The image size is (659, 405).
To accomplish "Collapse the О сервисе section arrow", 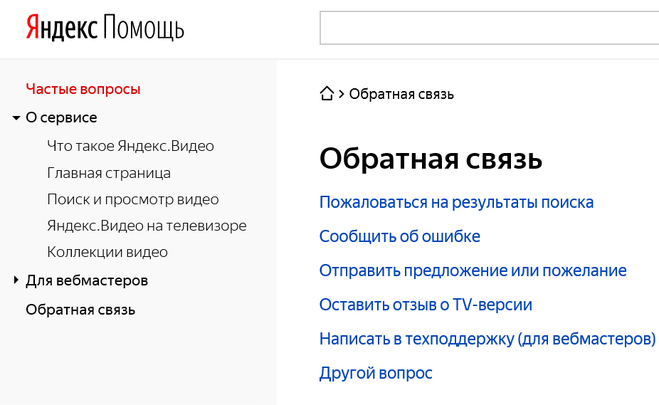I will tap(16, 118).
